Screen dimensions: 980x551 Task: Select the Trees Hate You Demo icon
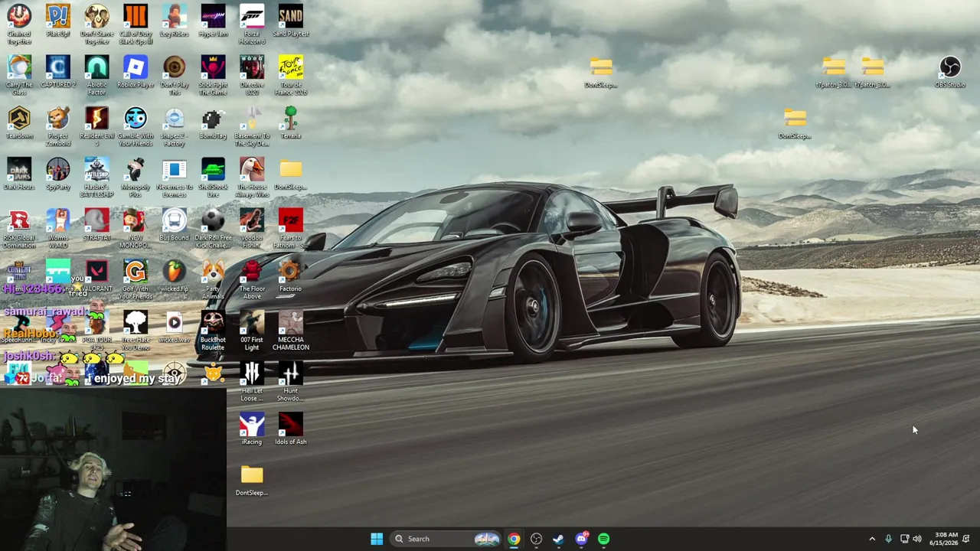click(x=136, y=331)
